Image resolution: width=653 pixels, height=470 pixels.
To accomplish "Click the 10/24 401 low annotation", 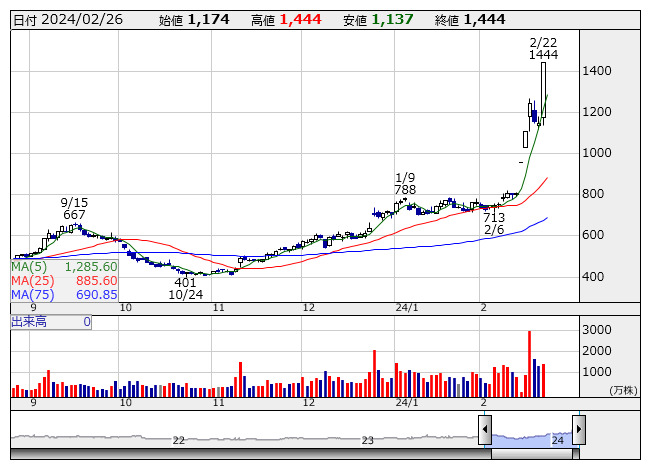I will point(185,288).
